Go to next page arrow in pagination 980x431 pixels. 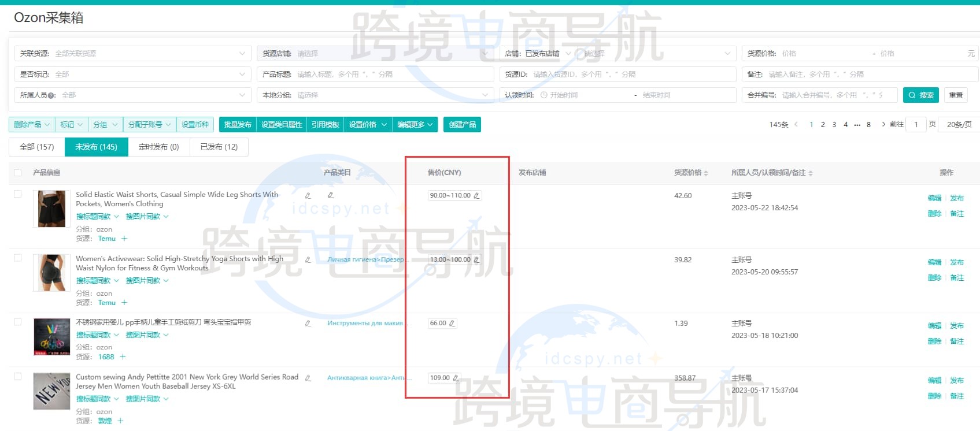883,124
